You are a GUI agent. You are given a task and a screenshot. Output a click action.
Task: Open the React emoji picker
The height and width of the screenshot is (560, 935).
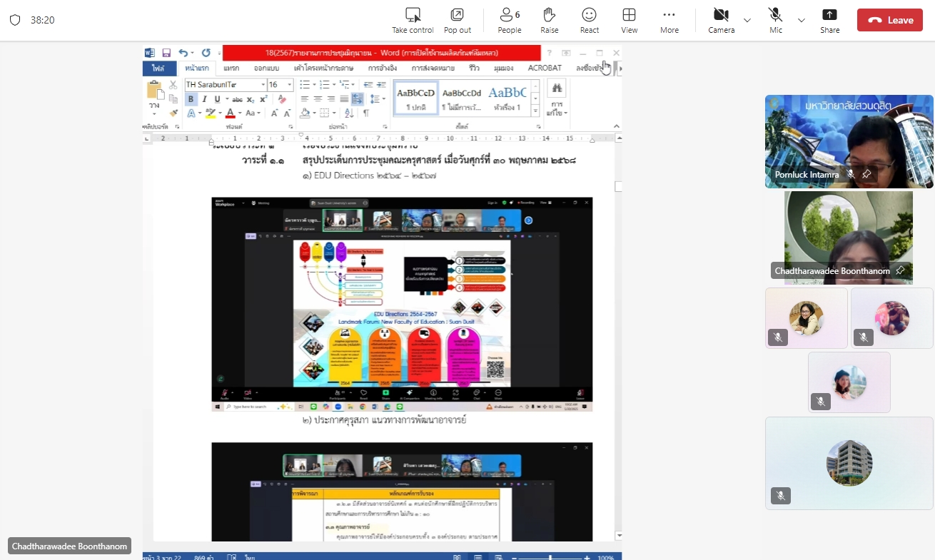click(x=589, y=15)
